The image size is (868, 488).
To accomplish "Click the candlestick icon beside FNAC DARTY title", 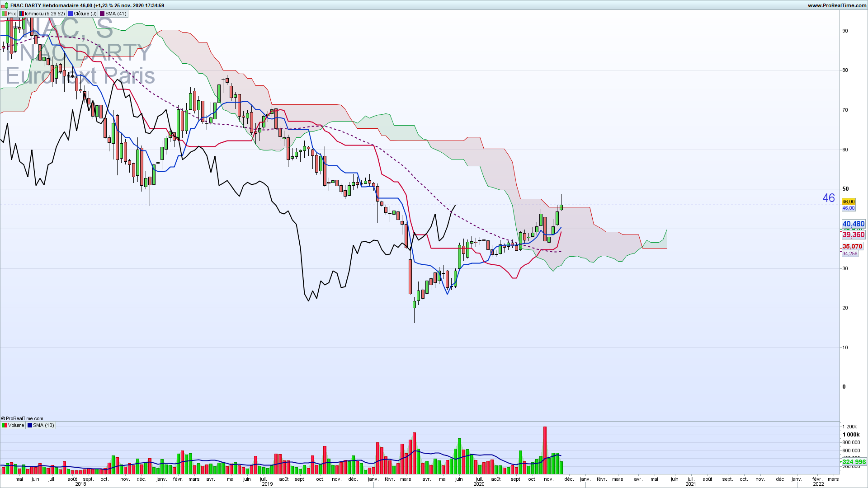I will (x=5, y=5).
